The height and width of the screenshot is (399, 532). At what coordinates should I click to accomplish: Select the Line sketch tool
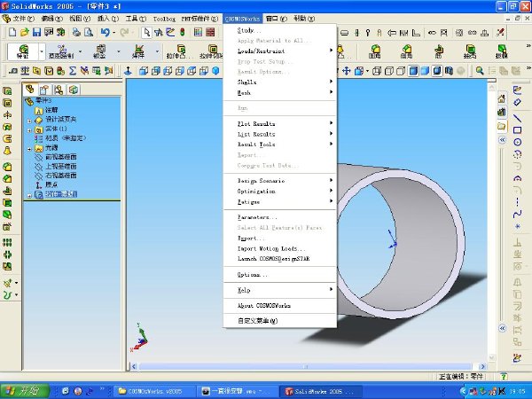(517, 118)
